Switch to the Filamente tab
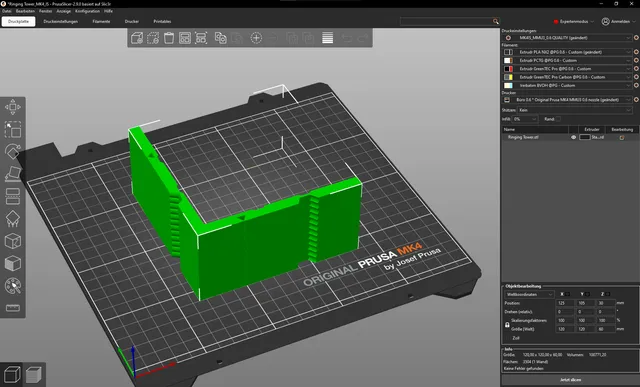 (101, 21)
